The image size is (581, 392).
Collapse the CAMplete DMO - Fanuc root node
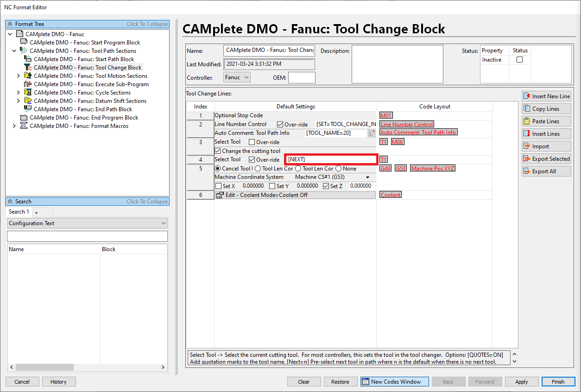click(10, 34)
